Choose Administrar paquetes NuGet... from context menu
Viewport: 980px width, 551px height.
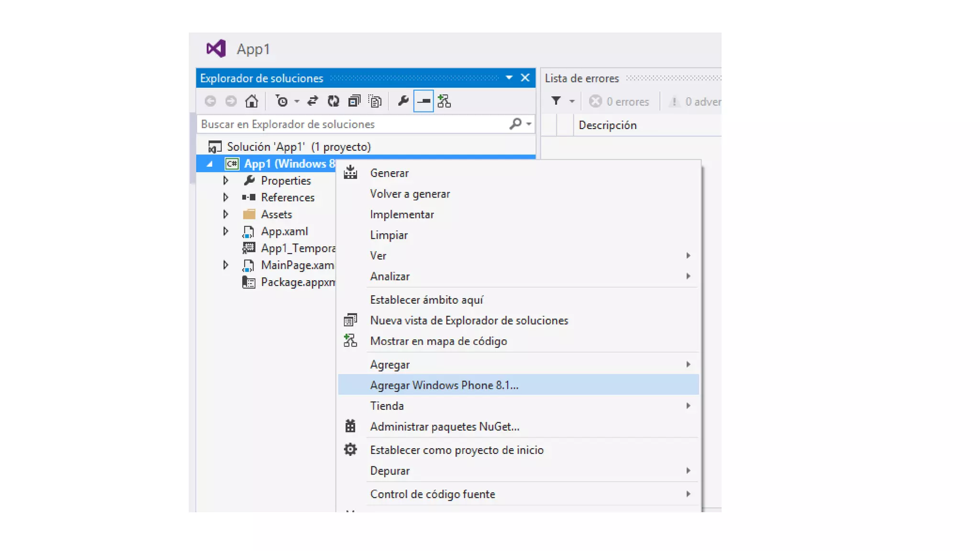click(445, 426)
